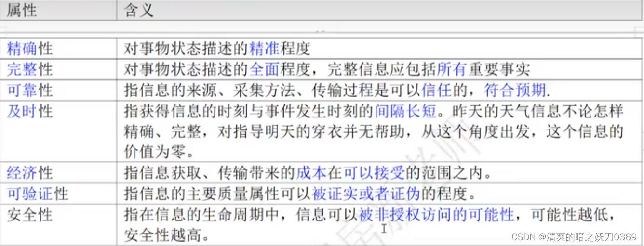Image resolution: width=644 pixels, height=246 pixels.
Task: Click the line ending '价值为零。'
Action: [x=159, y=153]
